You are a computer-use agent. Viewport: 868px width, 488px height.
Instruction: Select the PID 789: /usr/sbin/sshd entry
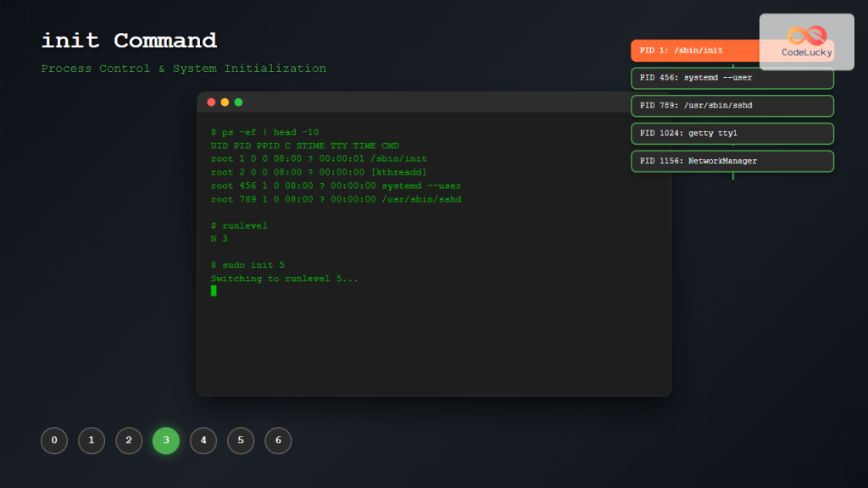732,106
